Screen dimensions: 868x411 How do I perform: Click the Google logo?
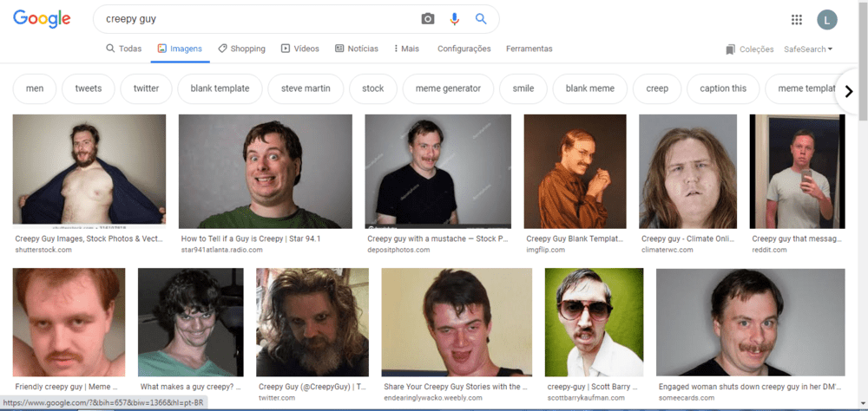(42, 19)
